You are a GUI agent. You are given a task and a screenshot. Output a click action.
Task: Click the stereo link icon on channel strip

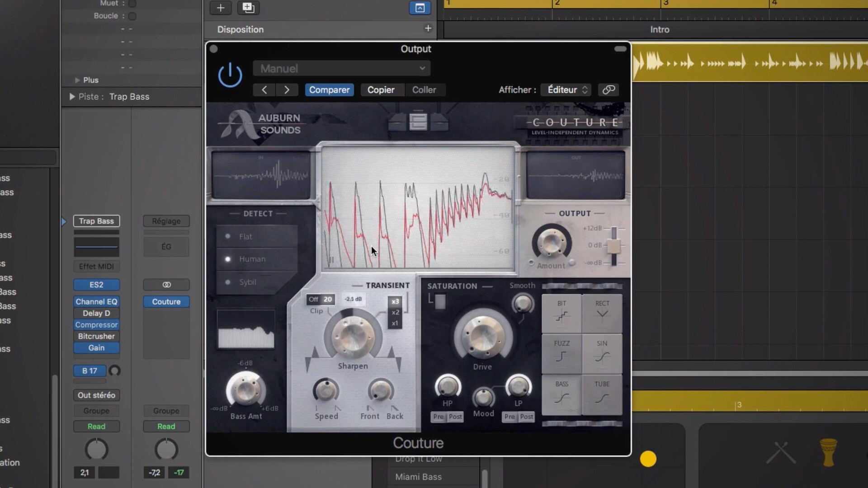point(166,285)
